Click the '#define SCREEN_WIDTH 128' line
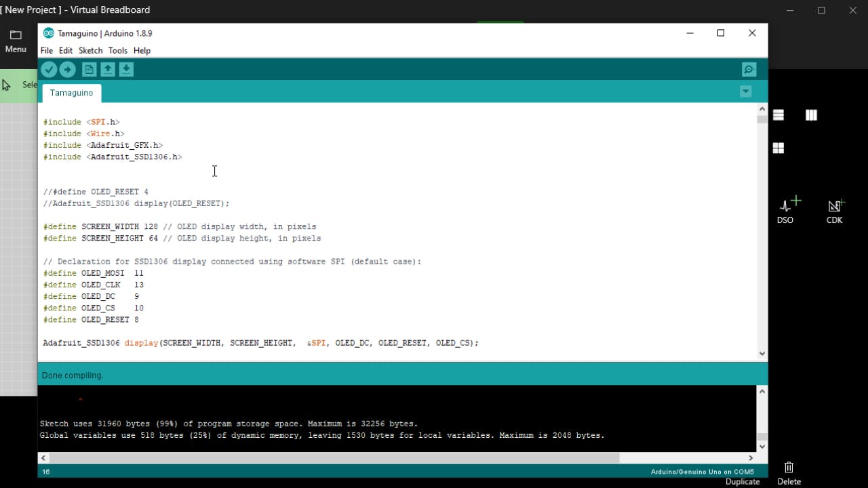The height and width of the screenshot is (488, 868). coord(180,227)
